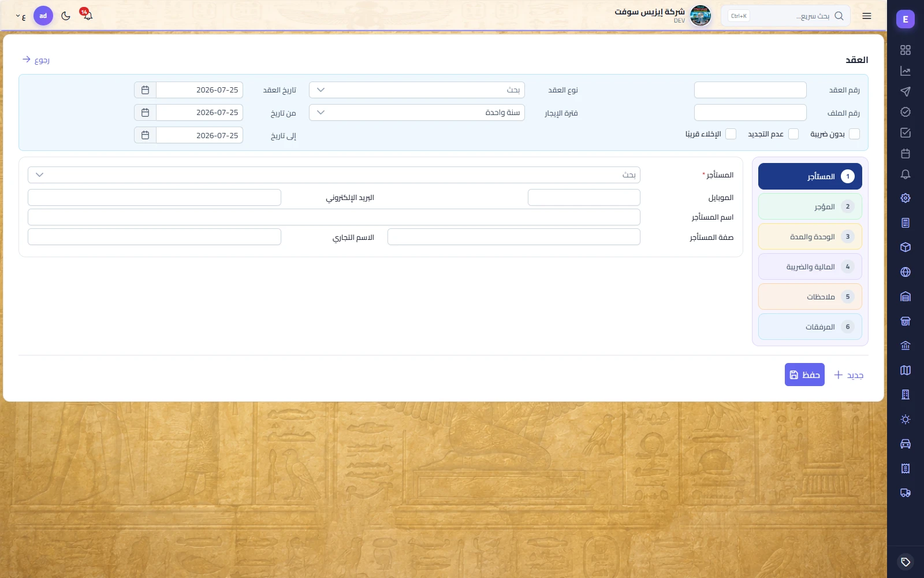Open the calculator sidebar icon
Screen dimensions: 924x578
click(905, 223)
